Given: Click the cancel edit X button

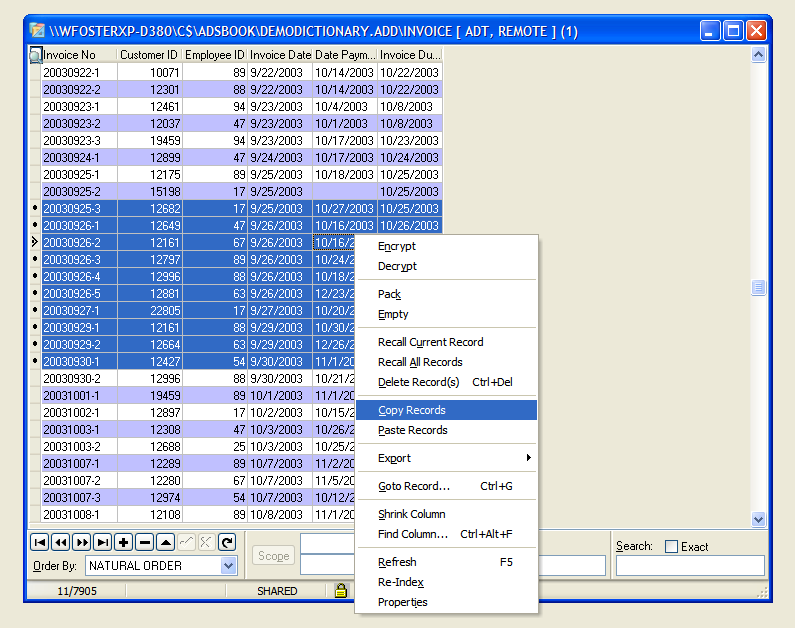Looking at the screenshot, I should click(206, 542).
